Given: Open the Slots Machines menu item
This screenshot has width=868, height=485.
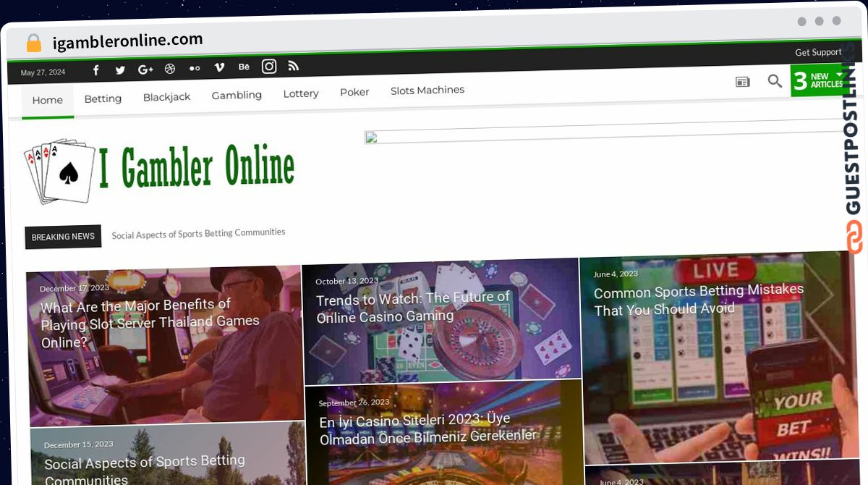Looking at the screenshot, I should pyautogui.click(x=427, y=90).
